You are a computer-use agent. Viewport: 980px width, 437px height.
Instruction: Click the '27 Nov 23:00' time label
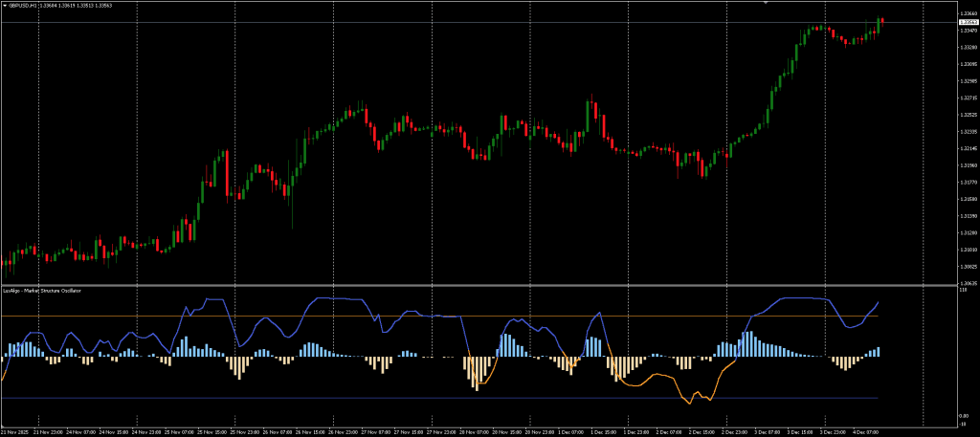439,431
